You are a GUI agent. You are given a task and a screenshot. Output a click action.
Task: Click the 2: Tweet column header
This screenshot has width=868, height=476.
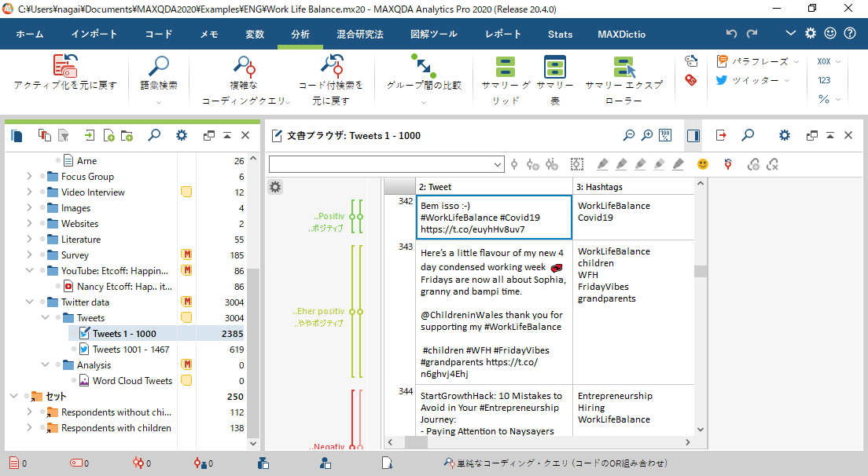point(494,187)
